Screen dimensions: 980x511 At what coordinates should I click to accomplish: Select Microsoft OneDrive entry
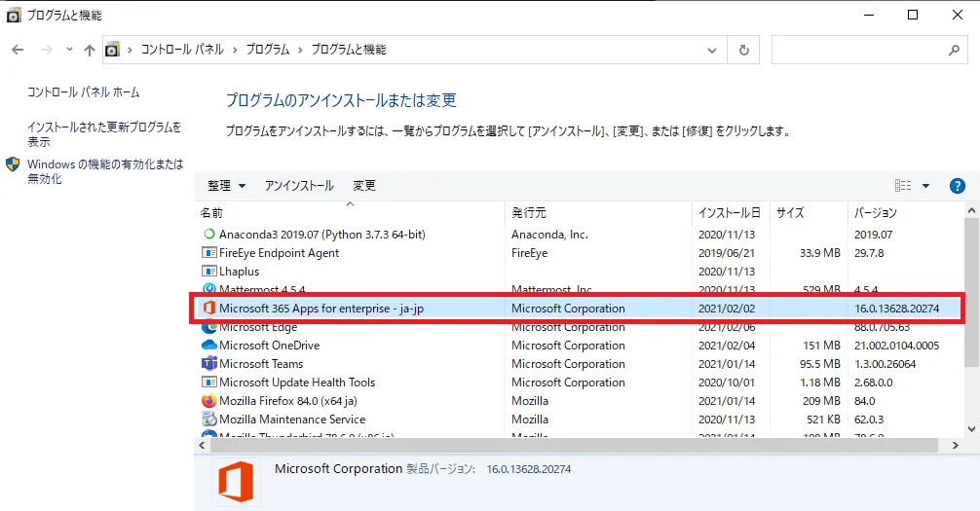pyautogui.click(x=270, y=346)
